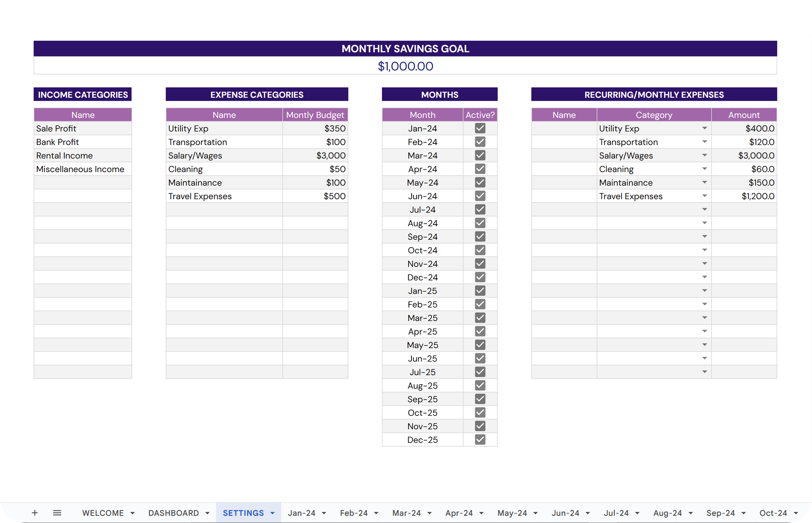The width and height of the screenshot is (812, 523).
Task: Open the Utility Exp recurring category dropdown
Action: 704,128
